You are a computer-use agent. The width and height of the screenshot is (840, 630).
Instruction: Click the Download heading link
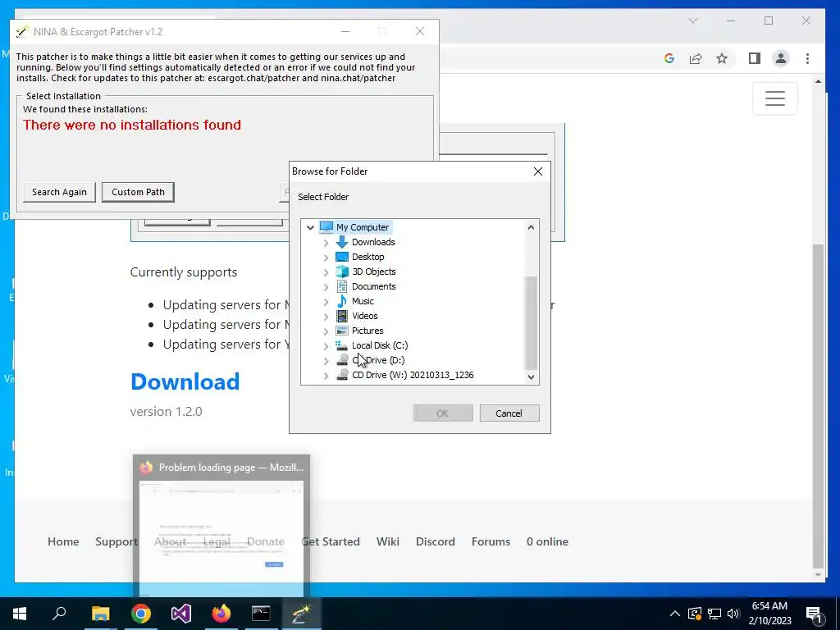point(185,381)
